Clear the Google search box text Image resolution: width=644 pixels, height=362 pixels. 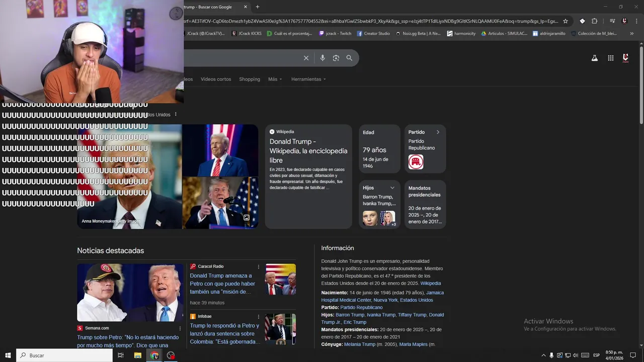pyautogui.click(x=306, y=58)
